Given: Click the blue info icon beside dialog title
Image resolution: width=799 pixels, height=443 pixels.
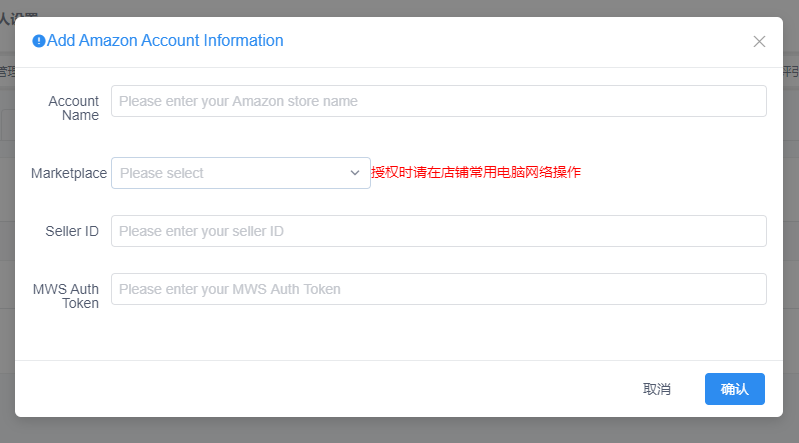Looking at the screenshot, I should click(x=39, y=41).
